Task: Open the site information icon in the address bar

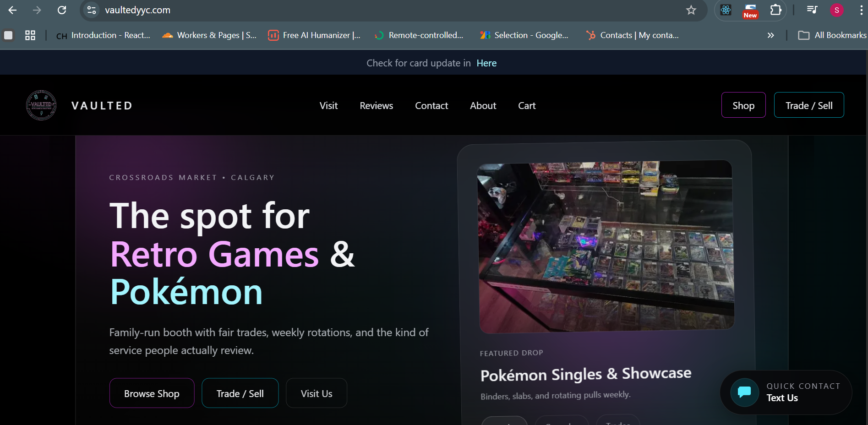Action: pos(92,10)
